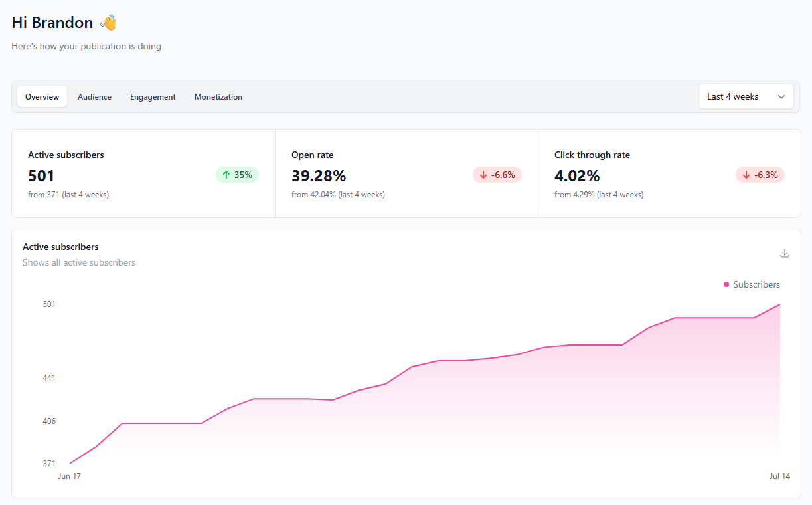Click the Active subscribers card title
Image resolution: width=812 pixels, height=505 pixels.
(66, 155)
